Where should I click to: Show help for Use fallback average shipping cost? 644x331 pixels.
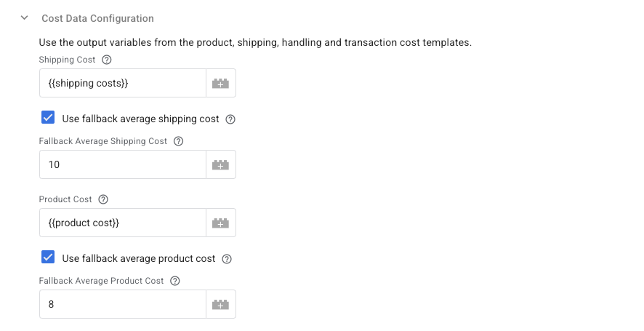pyautogui.click(x=230, y=119)
